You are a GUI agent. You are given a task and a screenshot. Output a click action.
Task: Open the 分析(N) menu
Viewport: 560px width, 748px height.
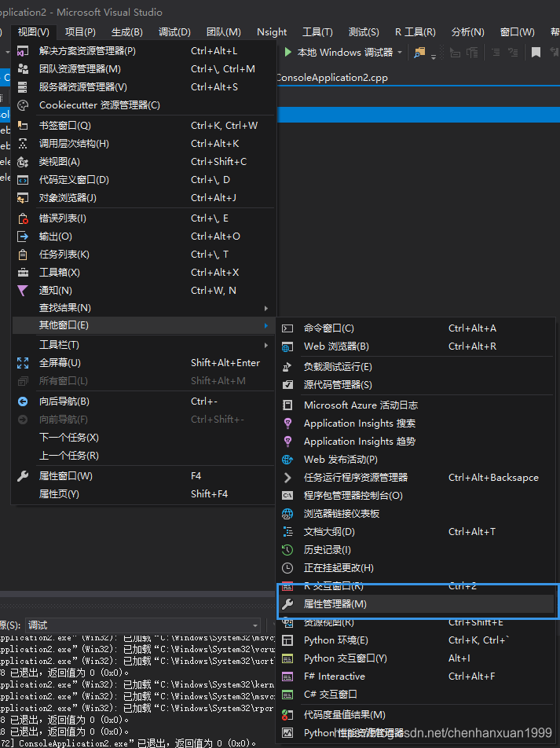(x=468, y=32)
